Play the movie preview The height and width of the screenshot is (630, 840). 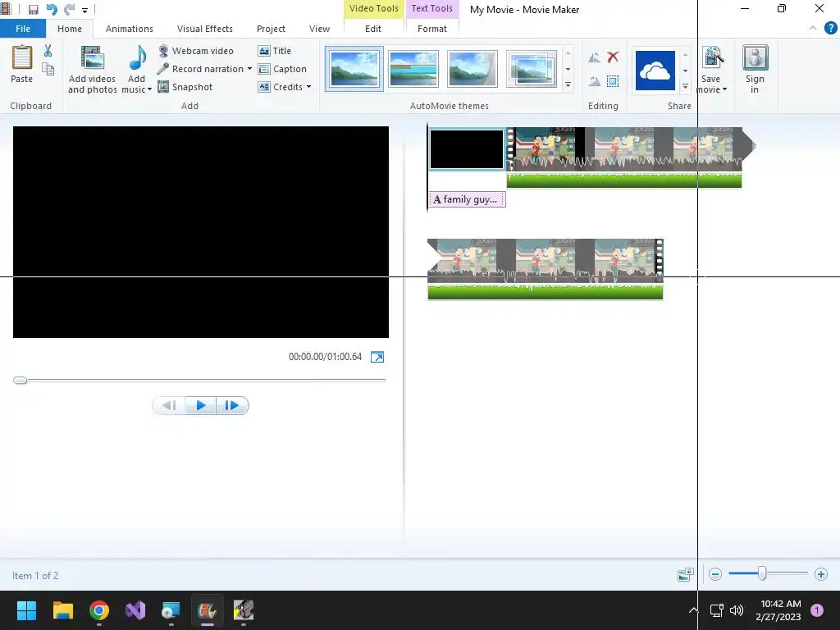click(201, 405)
